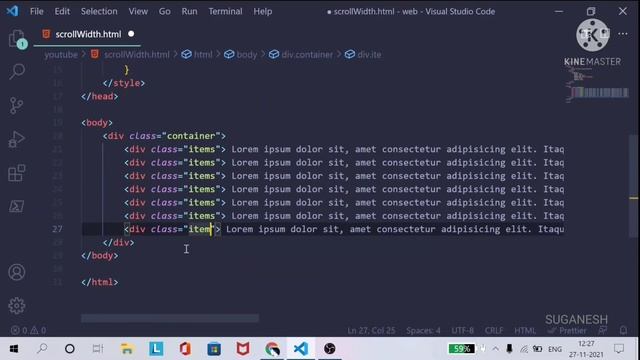Open the Explorer view in activity bar
640x360 pixels.
pyautogui.click(x=17, y=39)
